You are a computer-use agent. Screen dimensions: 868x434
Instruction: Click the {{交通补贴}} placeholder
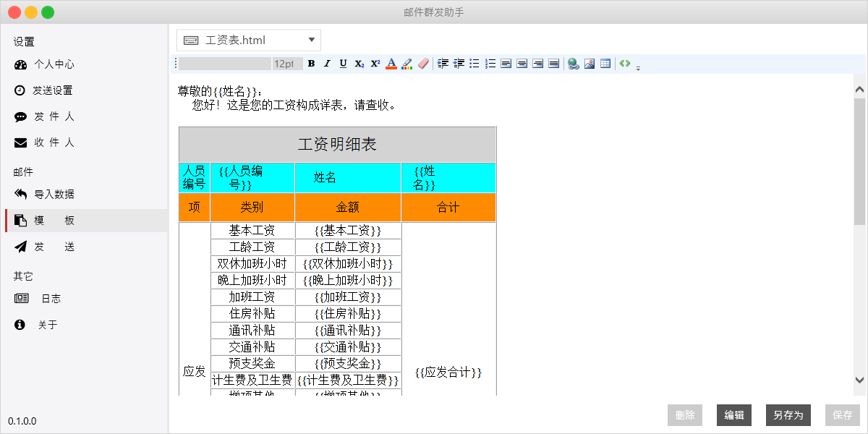348,347
